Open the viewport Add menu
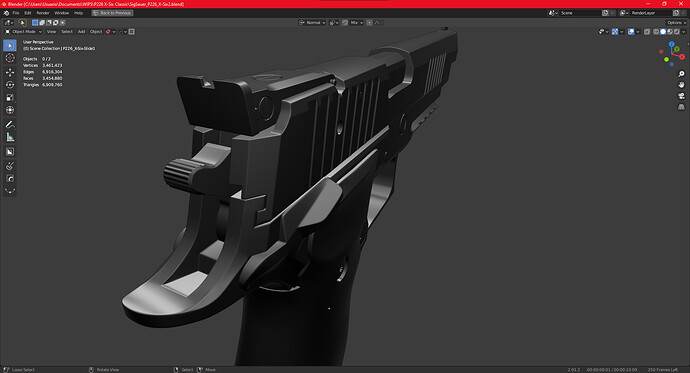The height and width of the screenshot is (373, 690). click(x=81, y=32)
